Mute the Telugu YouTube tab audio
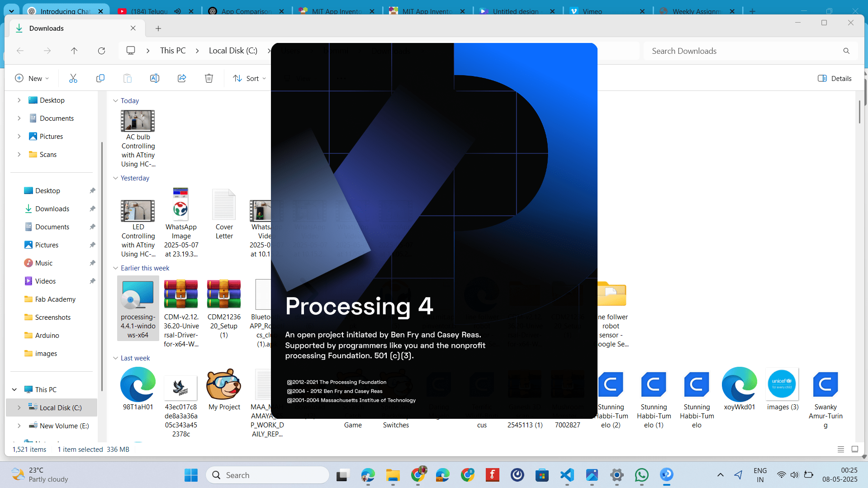Viewport: 868px width, 488px height. 178,11
